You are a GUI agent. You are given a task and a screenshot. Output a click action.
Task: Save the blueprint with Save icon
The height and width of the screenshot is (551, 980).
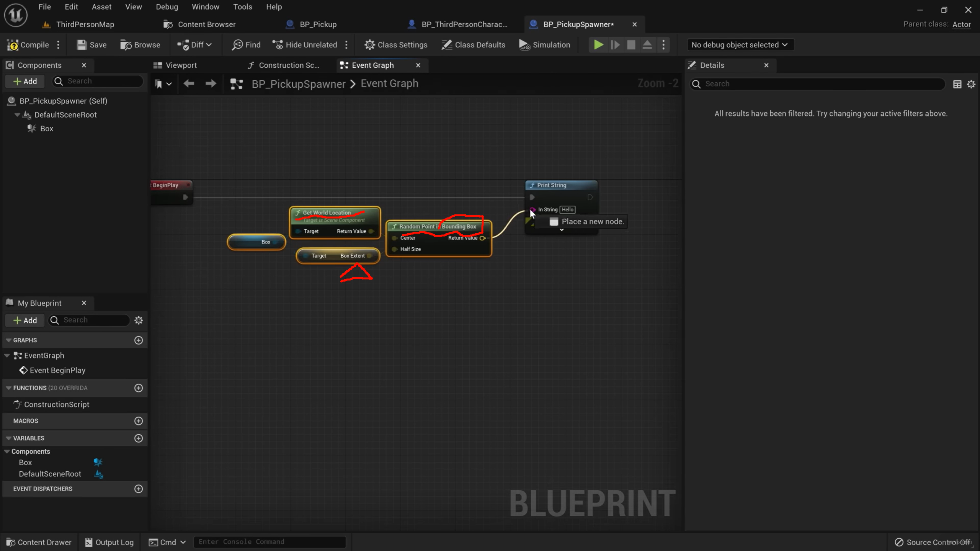(x=82, y=45)
